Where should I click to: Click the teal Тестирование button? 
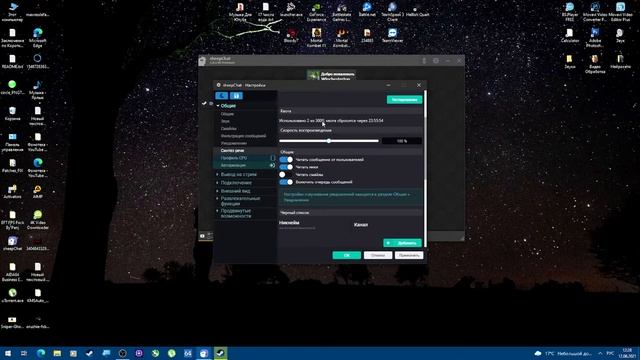[x=404, y=100]
